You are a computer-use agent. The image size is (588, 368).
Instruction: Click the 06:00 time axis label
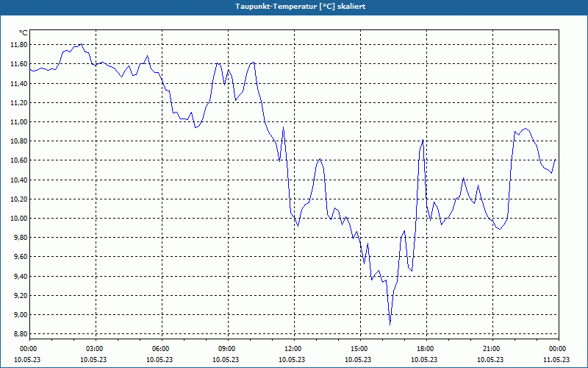pos(162,349)
